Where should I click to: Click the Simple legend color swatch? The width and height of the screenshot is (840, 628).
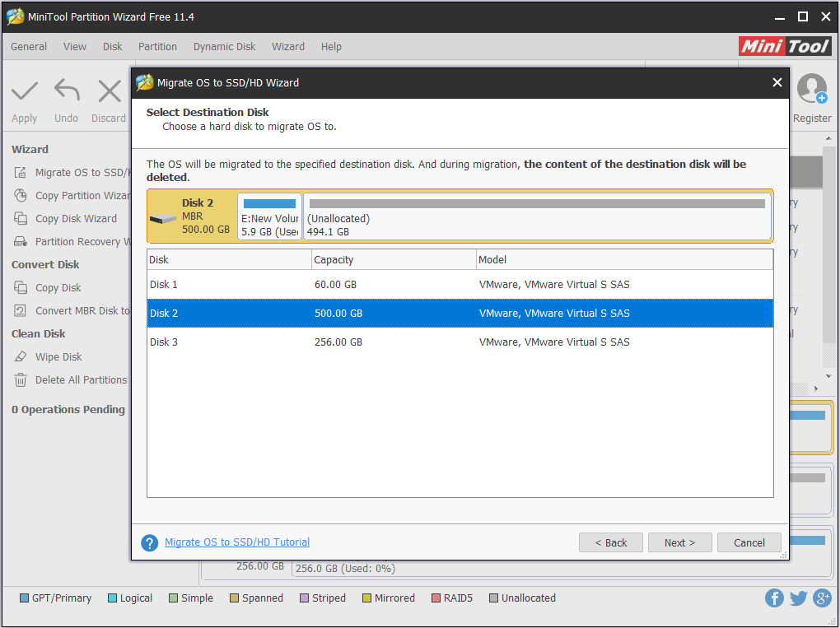point(173,598)
